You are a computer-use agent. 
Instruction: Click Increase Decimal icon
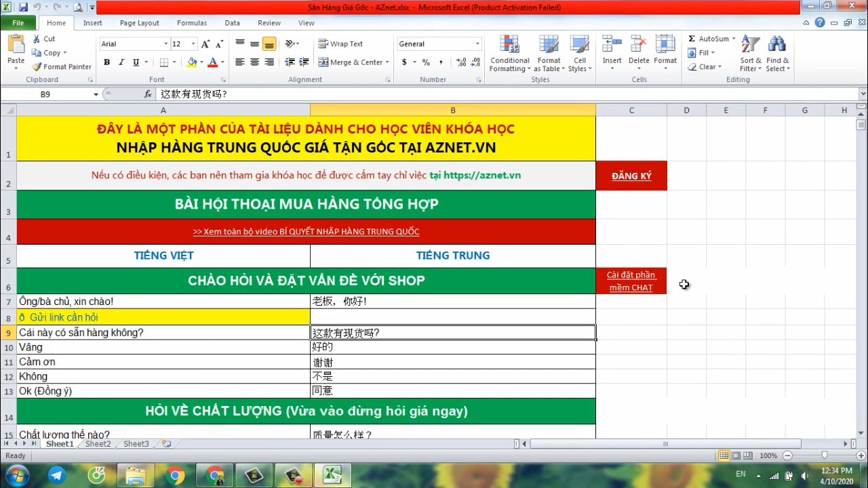tap(461, 62)
